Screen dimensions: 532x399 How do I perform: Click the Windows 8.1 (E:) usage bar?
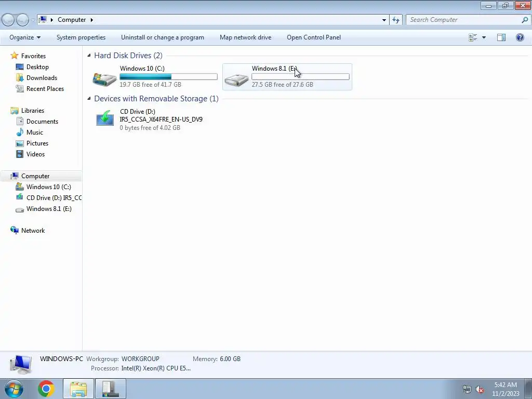coord(300,77)
